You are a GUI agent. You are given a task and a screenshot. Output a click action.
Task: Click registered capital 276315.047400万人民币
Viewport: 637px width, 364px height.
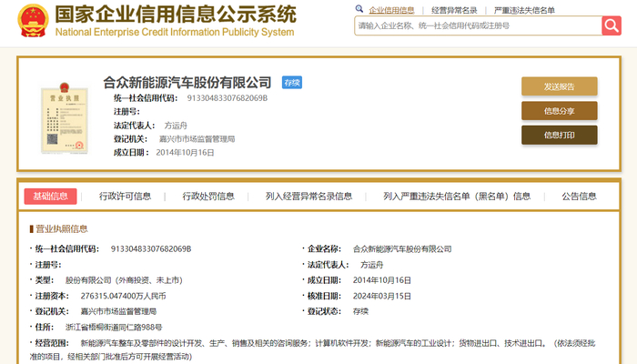123,296
